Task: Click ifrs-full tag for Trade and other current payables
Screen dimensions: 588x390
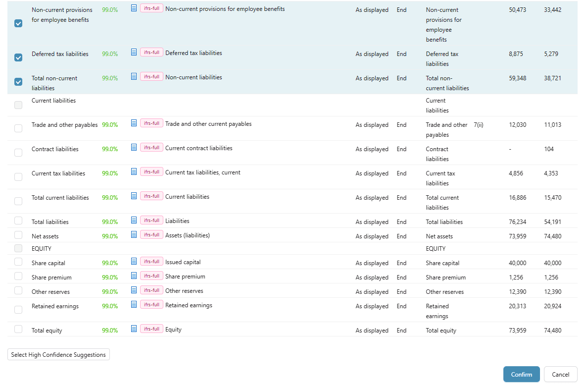Action: [151, 123]
